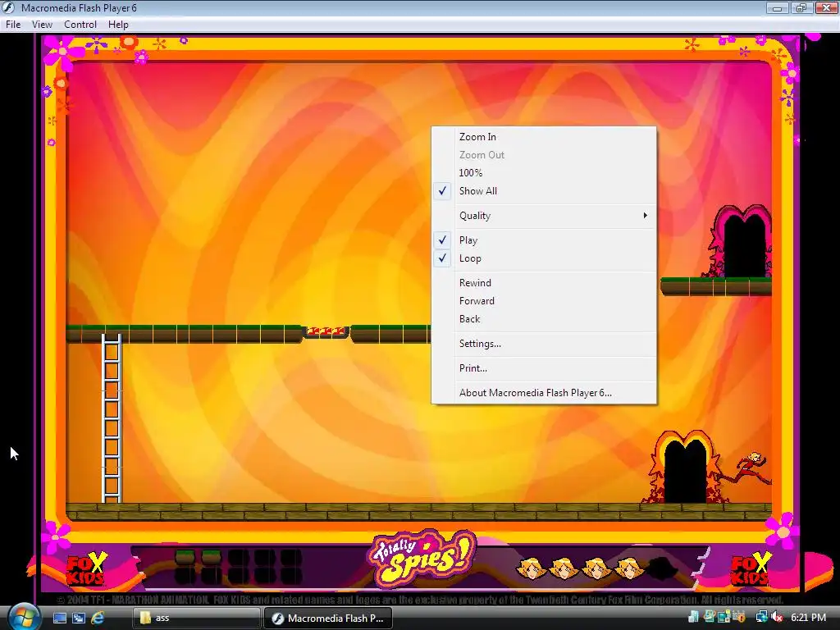Click the muted volume tray icon
840x630 pixels.
[x=777, y=617]
